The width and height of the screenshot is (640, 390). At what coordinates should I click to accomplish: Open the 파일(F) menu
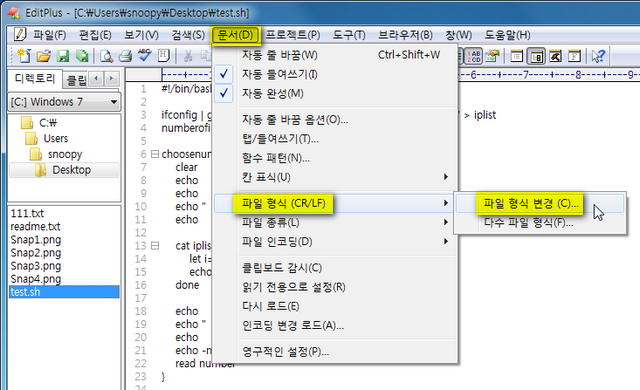pos(49,35)
